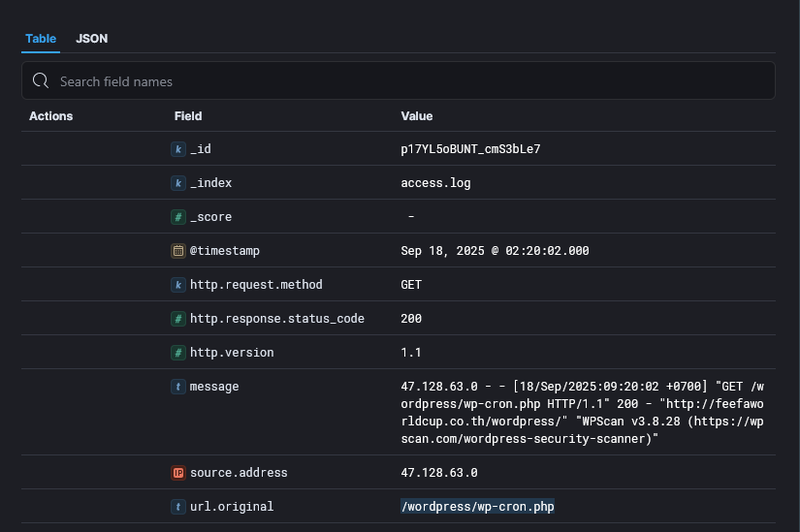The image size is (800, 532).
Task: Click the highlighted /wordpress/wp-cron.php value
Action: point(478,506)
